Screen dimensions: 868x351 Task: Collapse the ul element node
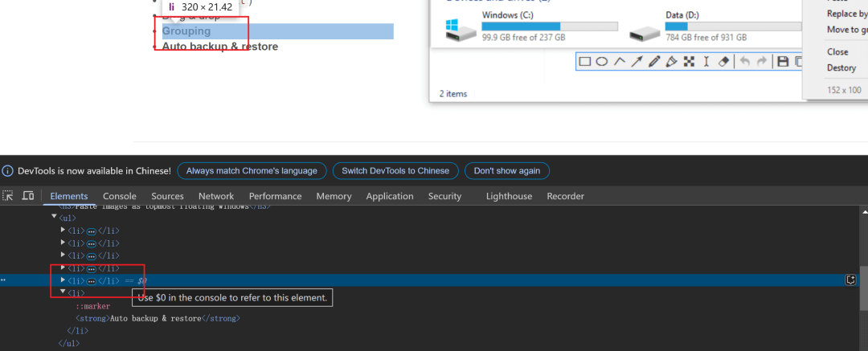click(54, 218)
